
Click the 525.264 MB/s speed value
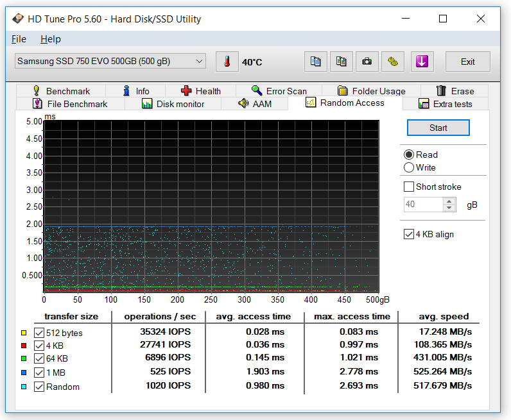(442, 371)
